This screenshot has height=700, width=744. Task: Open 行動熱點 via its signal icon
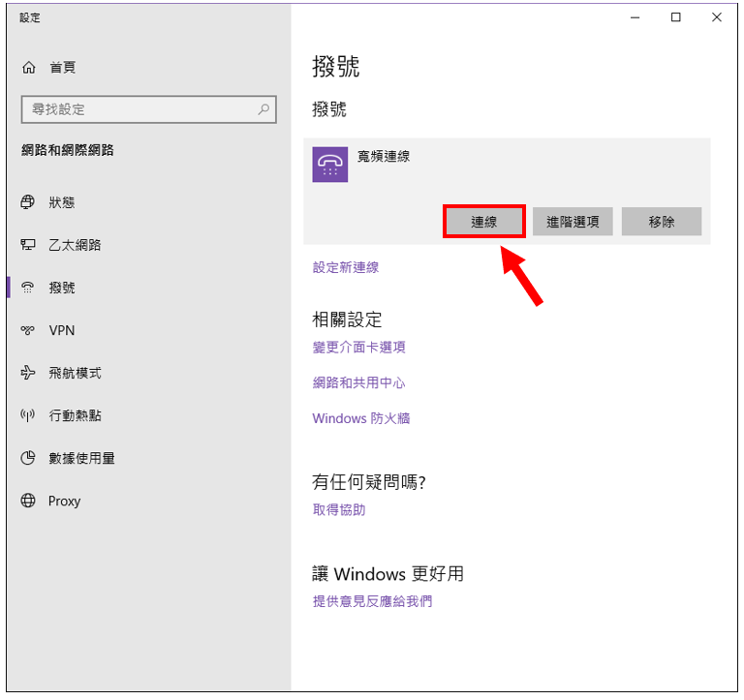[x=28, y=415]
